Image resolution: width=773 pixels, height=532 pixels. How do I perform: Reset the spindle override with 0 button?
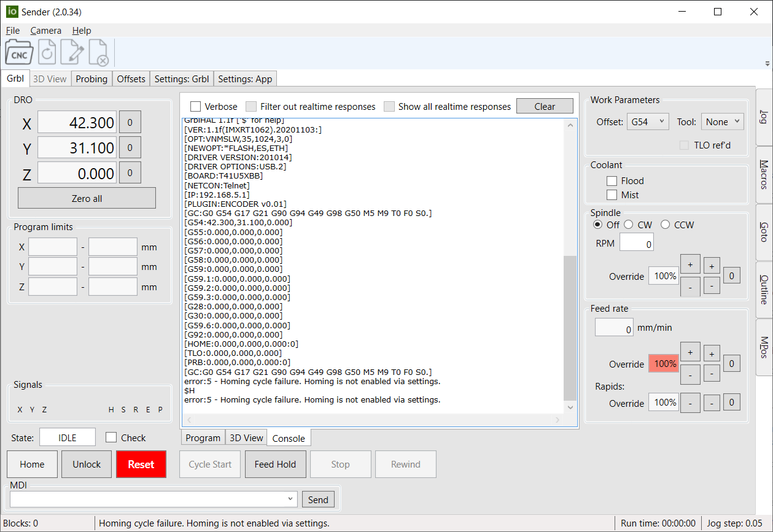[731, 276]
